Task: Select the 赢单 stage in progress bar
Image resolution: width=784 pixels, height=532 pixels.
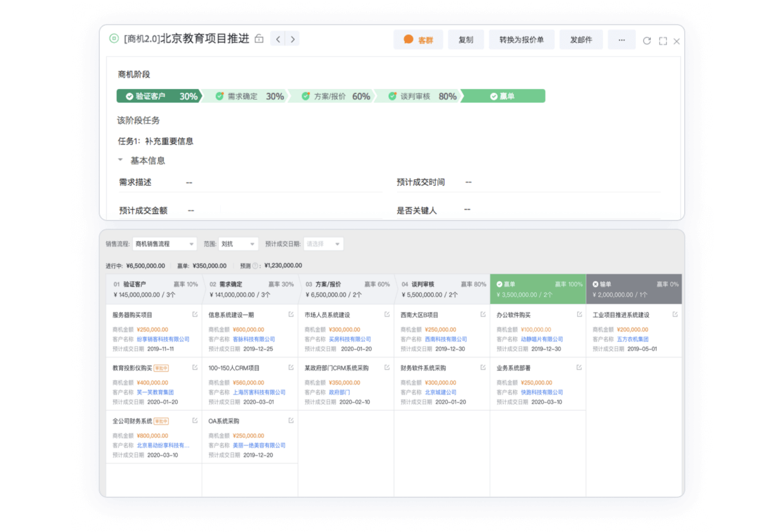Action: tap(503, 96)
